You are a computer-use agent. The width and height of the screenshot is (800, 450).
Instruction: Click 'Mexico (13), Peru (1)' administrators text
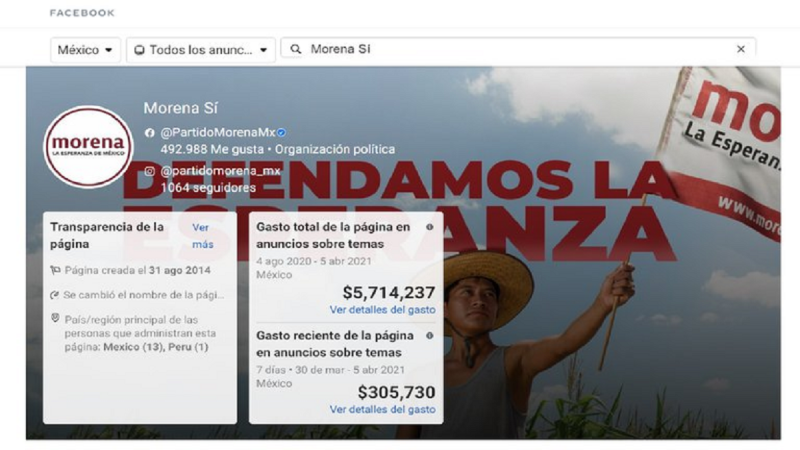point(156,347)
